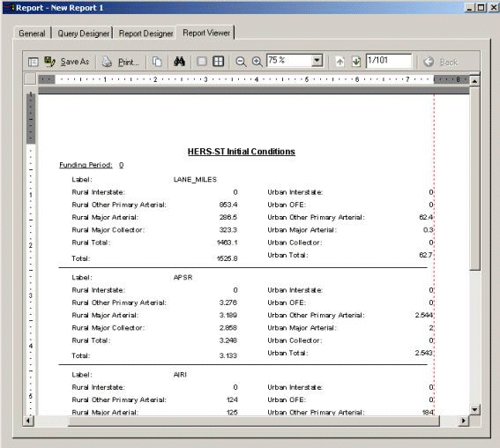Image resolution: width=500 pixels, height=448 pixels.
Task: Open the Query Designer tab
Action: coord(83,34)
